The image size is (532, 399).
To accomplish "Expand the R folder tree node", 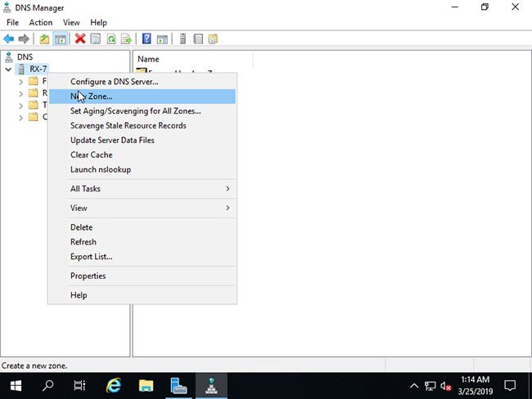I will tap(21, 93).
